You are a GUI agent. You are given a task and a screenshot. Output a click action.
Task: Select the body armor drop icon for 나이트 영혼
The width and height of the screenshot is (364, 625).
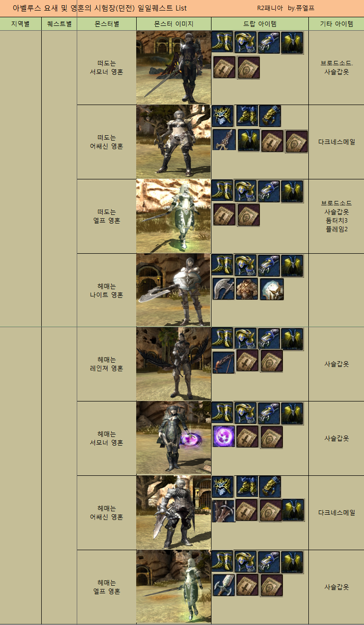(x=247, y=289)
